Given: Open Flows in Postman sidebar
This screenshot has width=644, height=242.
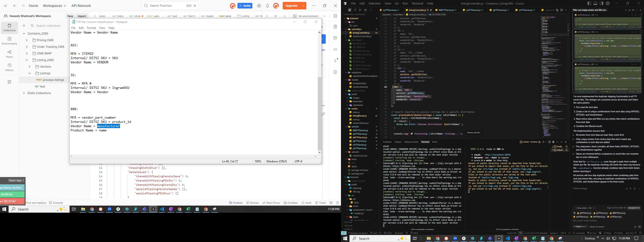Looking at the screenshot, I should [x=9, y=54].
